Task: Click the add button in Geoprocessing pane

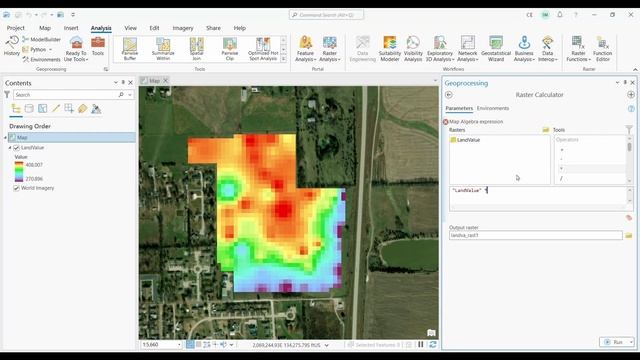Action: [631, 95]
